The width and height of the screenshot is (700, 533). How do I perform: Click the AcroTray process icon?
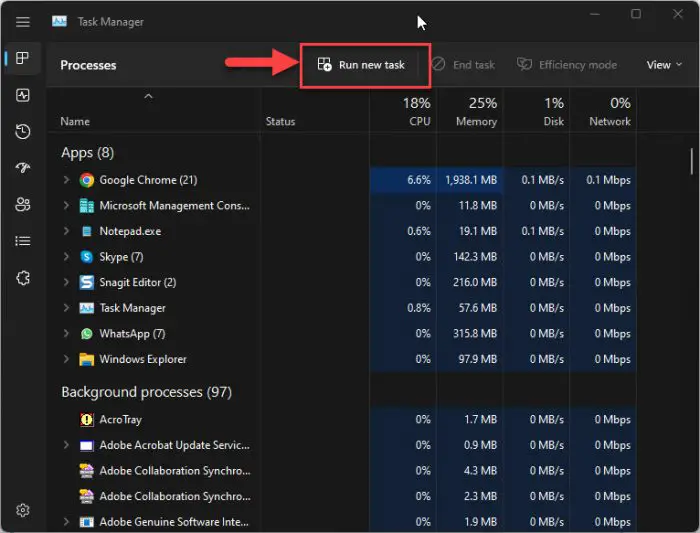(87, 420)
